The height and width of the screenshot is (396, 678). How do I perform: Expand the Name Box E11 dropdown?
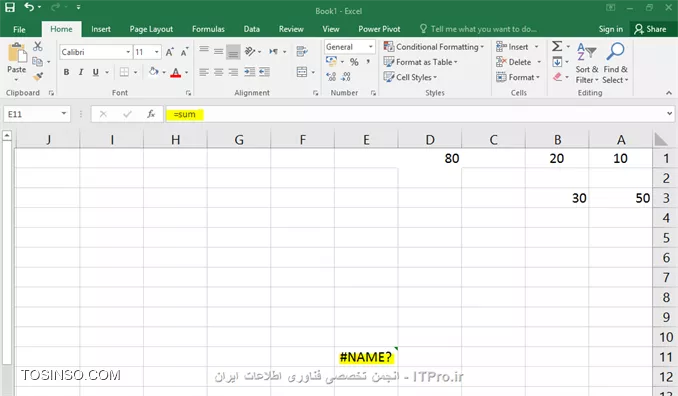(64, 114)
